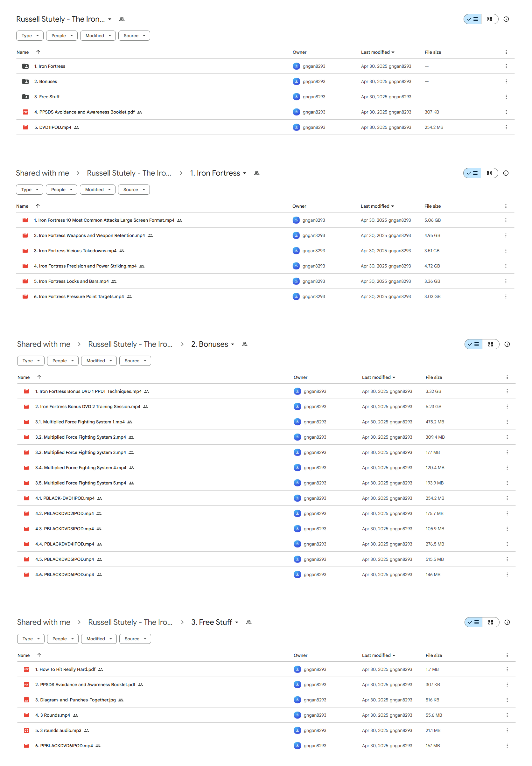This screenshot has height=766, width=532.
Task: Go to Shared with me from Iron Fortress breadcrumb
Action: (42, 173)
